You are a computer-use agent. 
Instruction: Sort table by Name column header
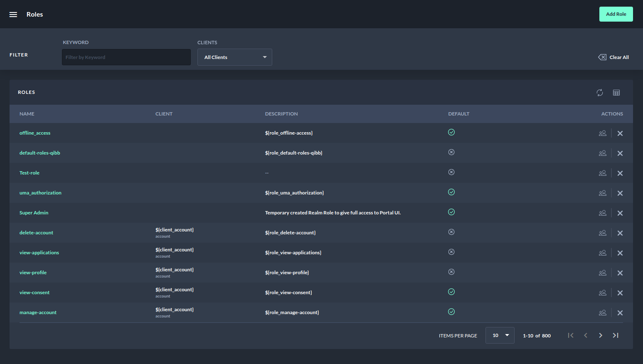pyautogui.click(x=27, y=114)
